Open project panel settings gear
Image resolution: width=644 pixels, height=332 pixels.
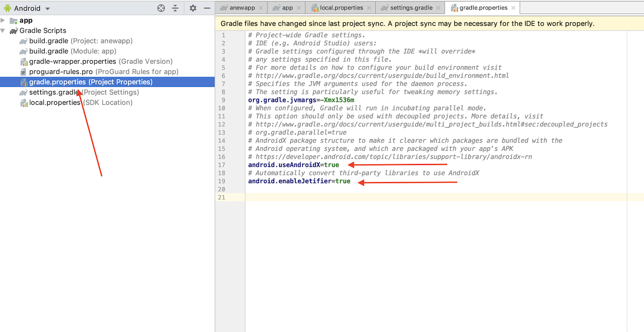pyautogui.click(x=193, y=8)
